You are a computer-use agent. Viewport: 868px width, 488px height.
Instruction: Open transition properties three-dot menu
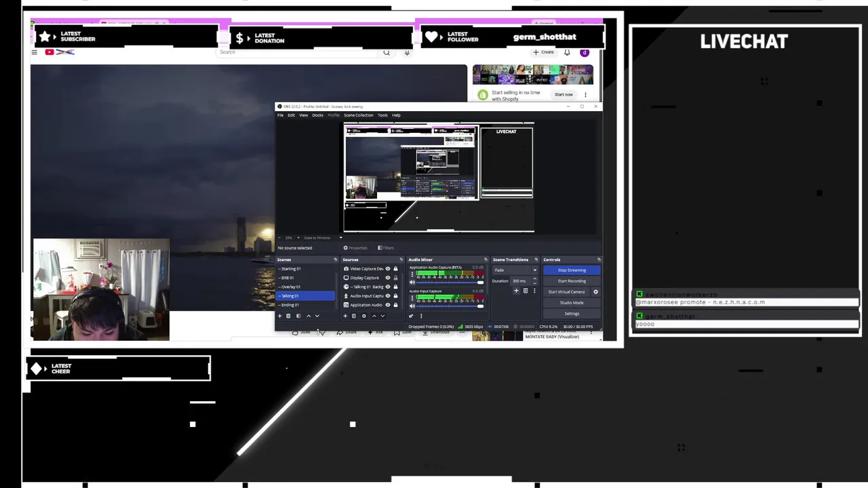[534, 291]
